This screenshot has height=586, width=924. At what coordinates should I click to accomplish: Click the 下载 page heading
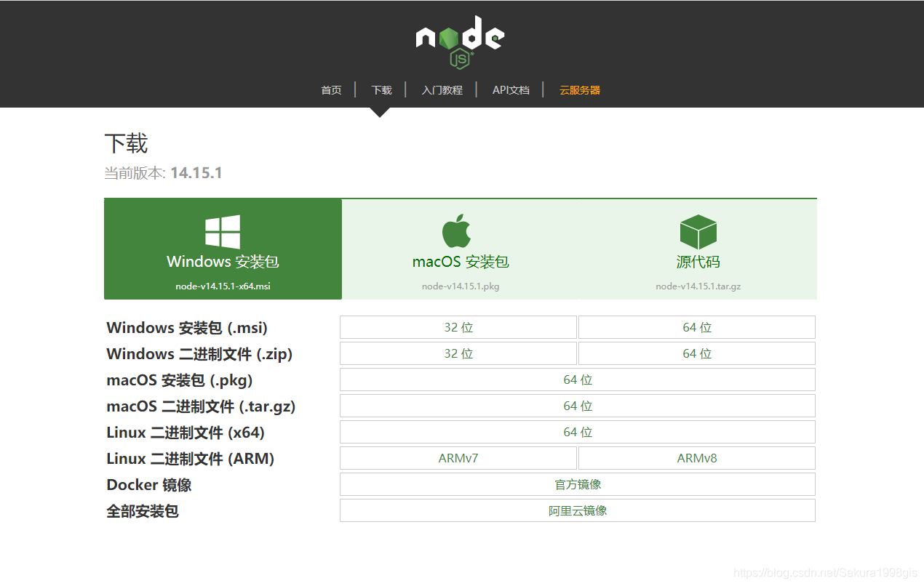(x=127, y=143)
